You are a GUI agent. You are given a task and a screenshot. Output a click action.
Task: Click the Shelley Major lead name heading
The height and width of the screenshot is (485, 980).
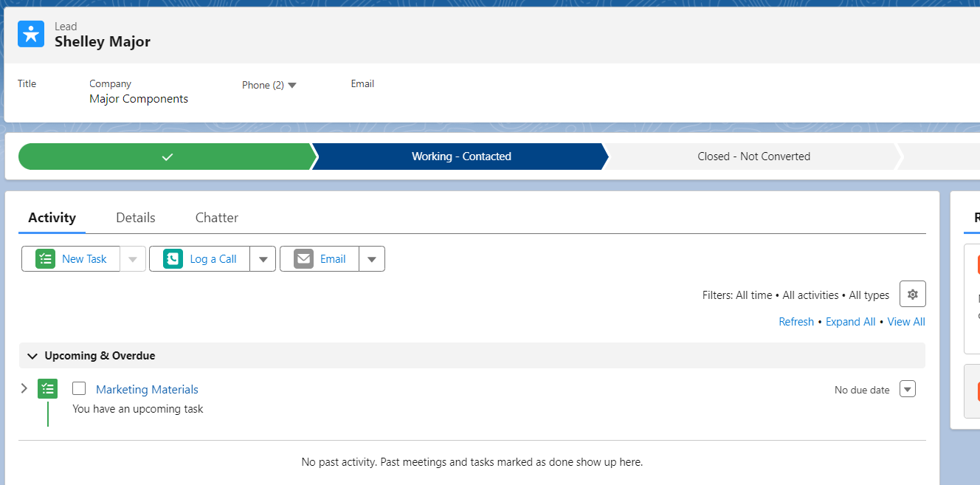[103, 42]
